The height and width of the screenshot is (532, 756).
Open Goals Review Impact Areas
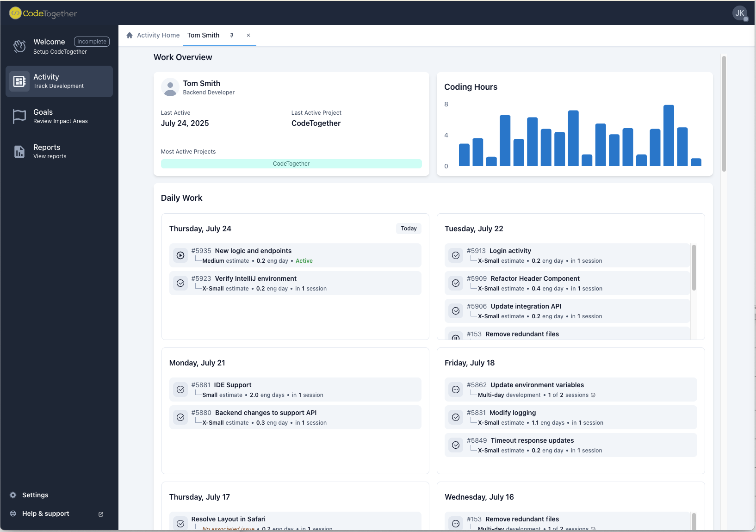pos(59,117)
